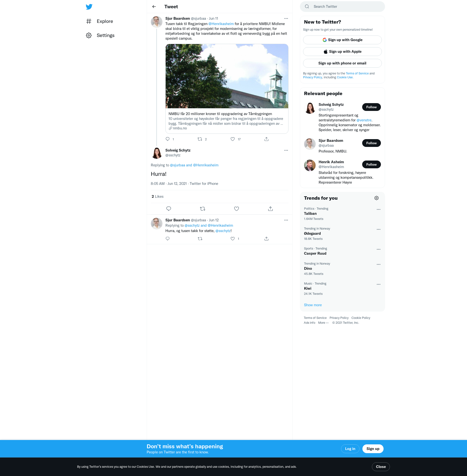467x476 pixels.
Task: Click Henrik Asheim's avatar in Relevant people
Action: click(310, 166)
